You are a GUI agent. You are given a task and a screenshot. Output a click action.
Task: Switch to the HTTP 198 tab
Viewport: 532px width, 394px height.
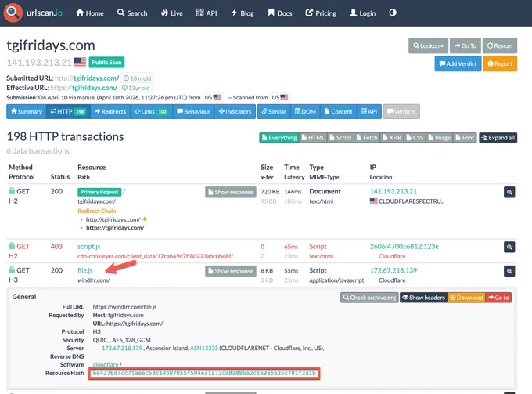coord(68,111)
